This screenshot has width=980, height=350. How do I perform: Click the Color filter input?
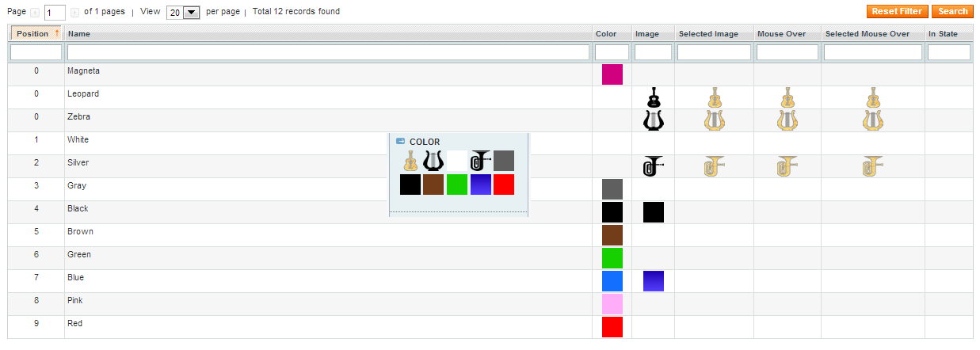coord(612,52)
